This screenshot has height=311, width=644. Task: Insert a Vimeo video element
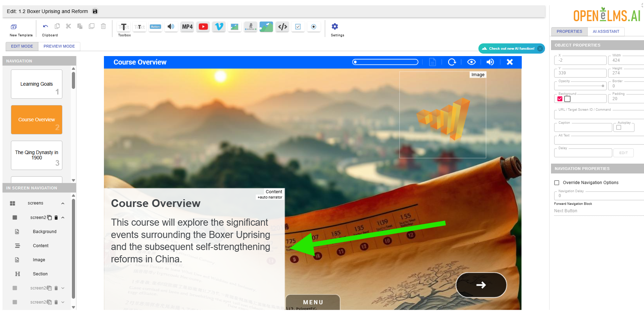219,27
